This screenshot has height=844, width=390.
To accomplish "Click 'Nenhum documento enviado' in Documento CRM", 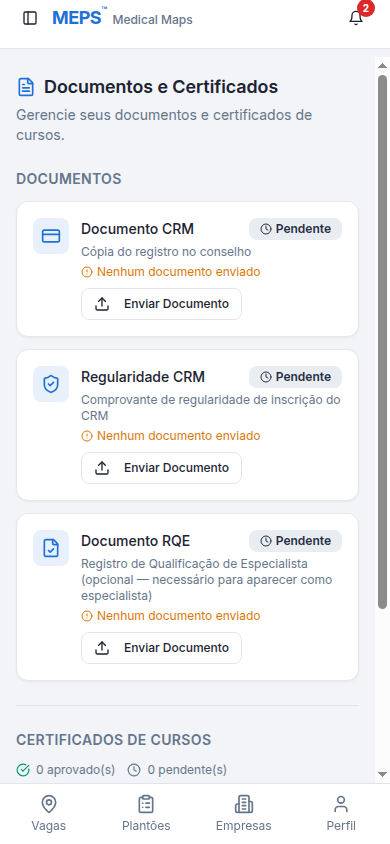I will point(179,272).
